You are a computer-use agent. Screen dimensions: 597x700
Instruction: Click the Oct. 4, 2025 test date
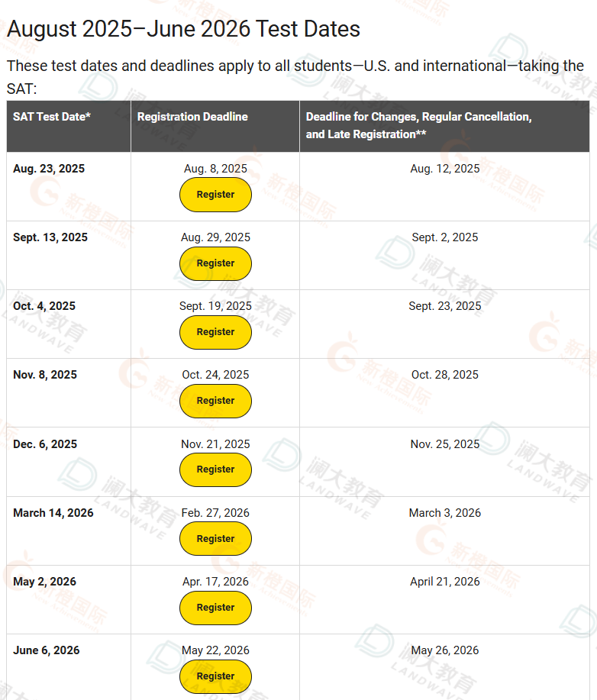pyautogui.click(x=44, y=306)
